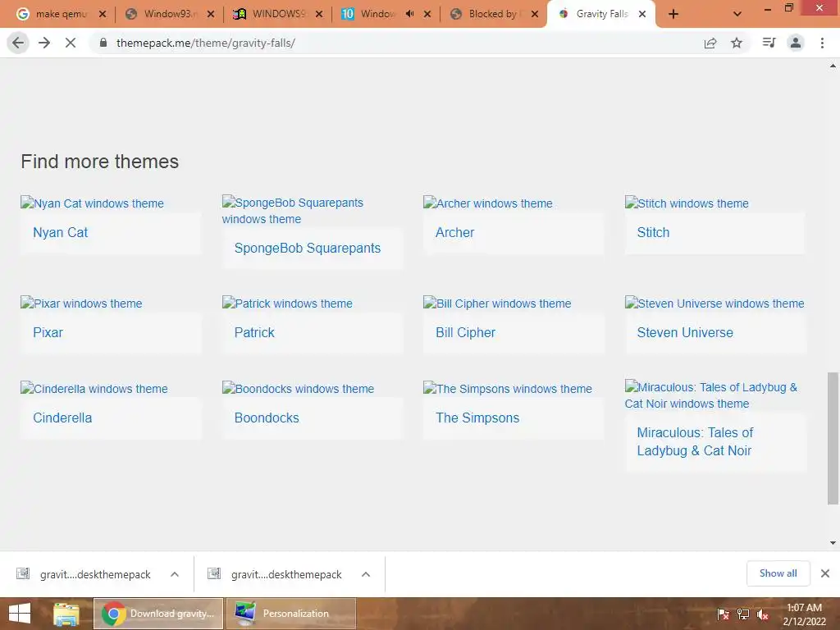Show all downloads
This screenshot has height=630, width=840.
778,573
